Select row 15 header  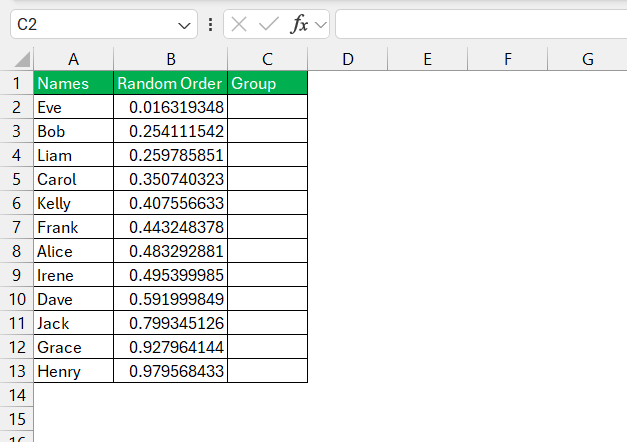(x=16, y=419)
